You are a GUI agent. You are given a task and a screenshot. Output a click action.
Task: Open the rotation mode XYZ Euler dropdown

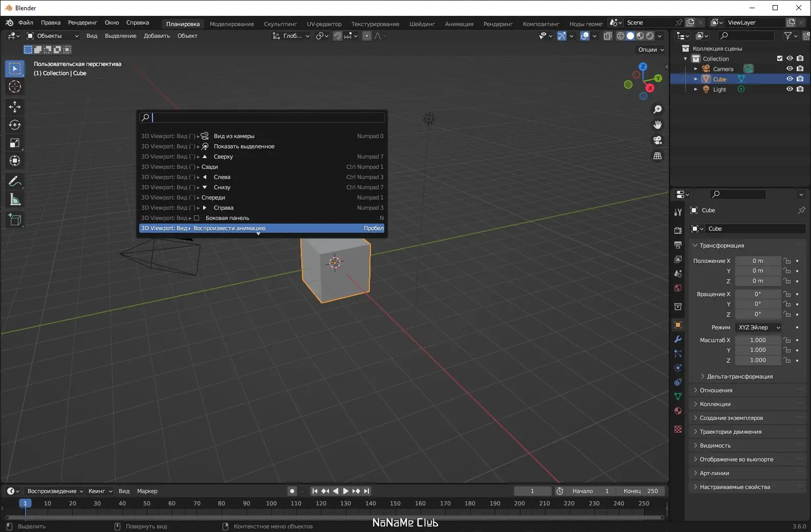click(758, 327)
